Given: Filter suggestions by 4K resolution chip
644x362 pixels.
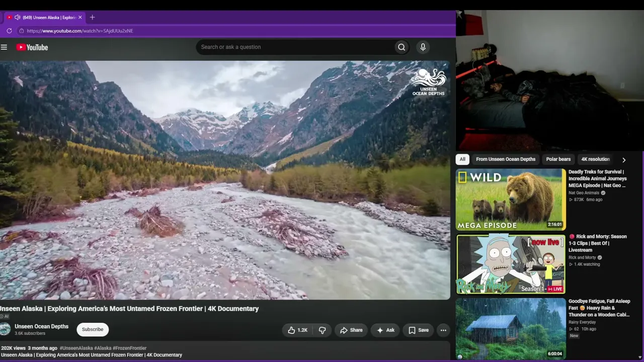Looking at the screenshot, I should point(596,159).
